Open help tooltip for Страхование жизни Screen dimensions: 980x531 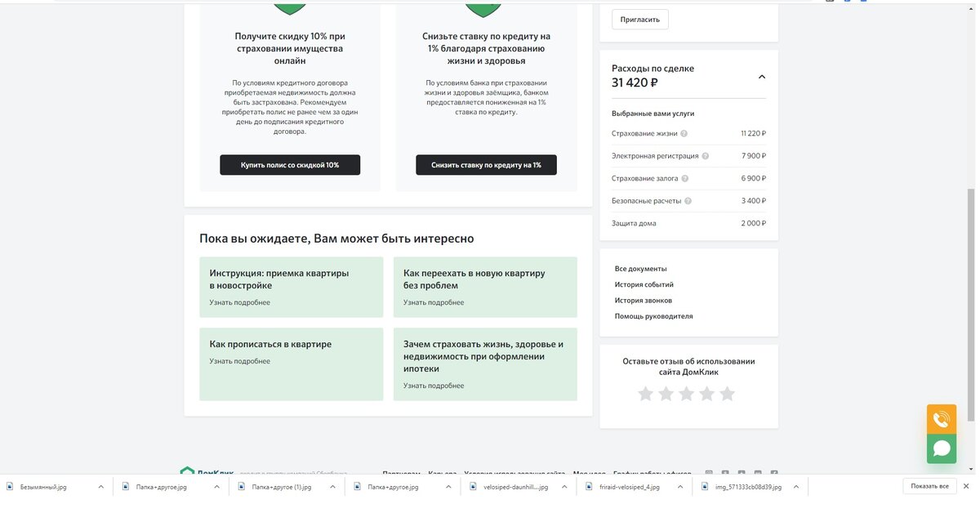tap(684, 133)
